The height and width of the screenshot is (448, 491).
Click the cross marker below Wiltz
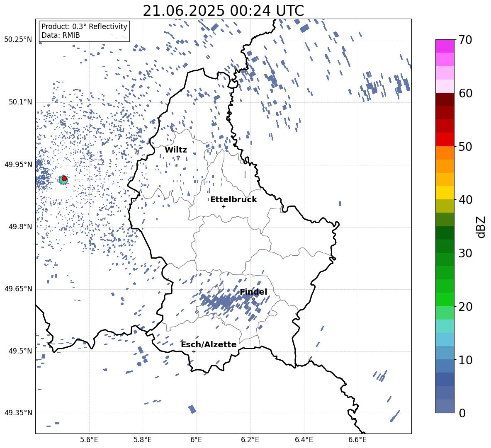[178, 157]
